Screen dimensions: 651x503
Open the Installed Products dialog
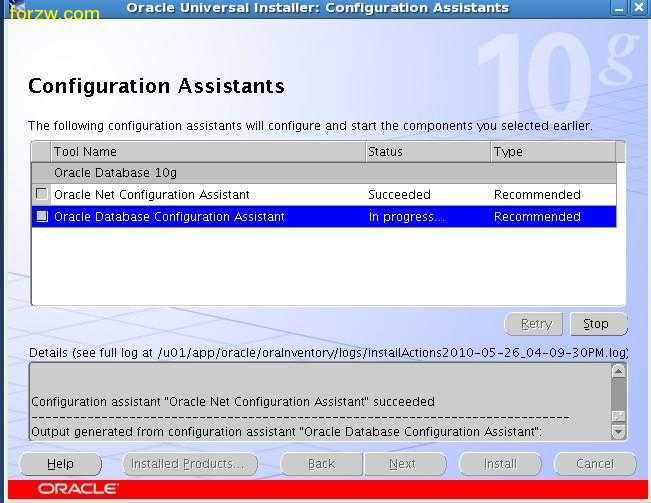[x=188, y=464]
